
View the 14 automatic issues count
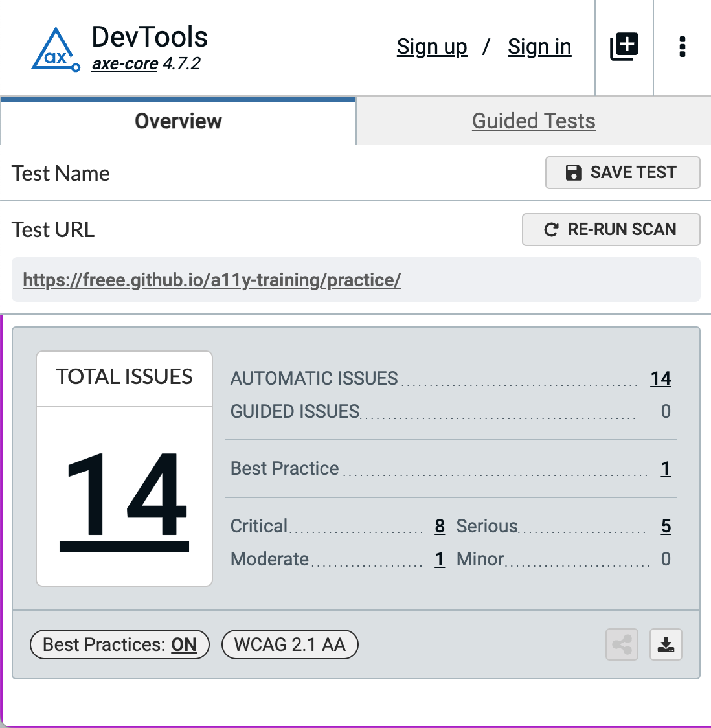click(660, 378)
